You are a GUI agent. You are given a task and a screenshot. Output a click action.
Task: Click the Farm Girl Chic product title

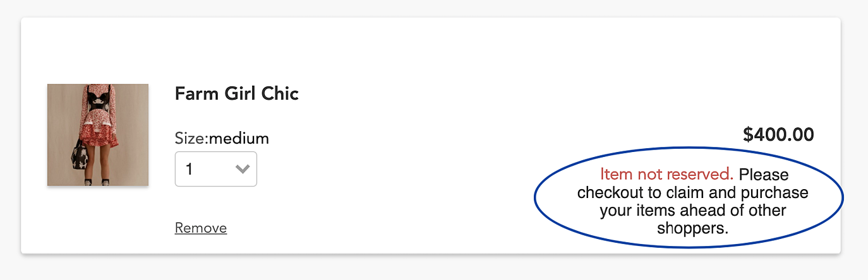(236, 94)
